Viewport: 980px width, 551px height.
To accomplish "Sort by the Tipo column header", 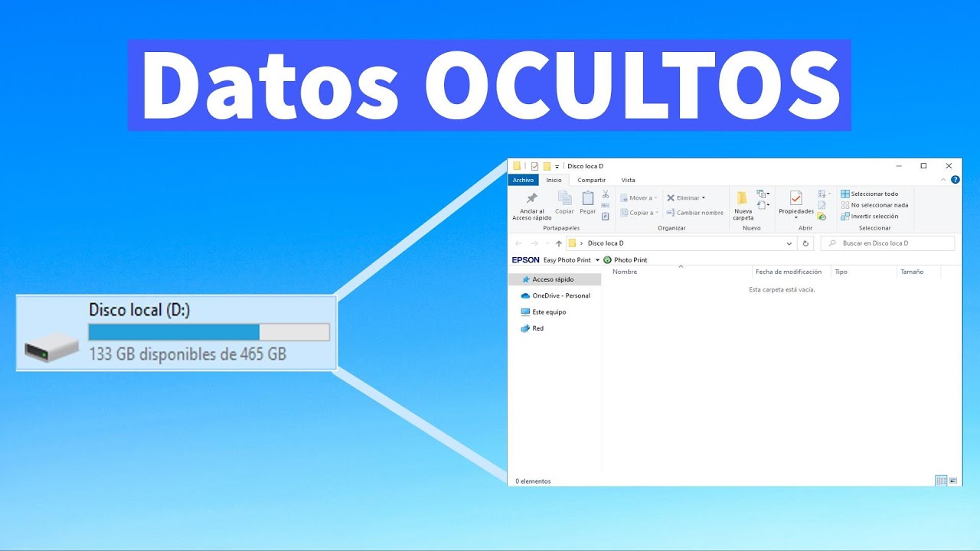I will pos(841,272).
